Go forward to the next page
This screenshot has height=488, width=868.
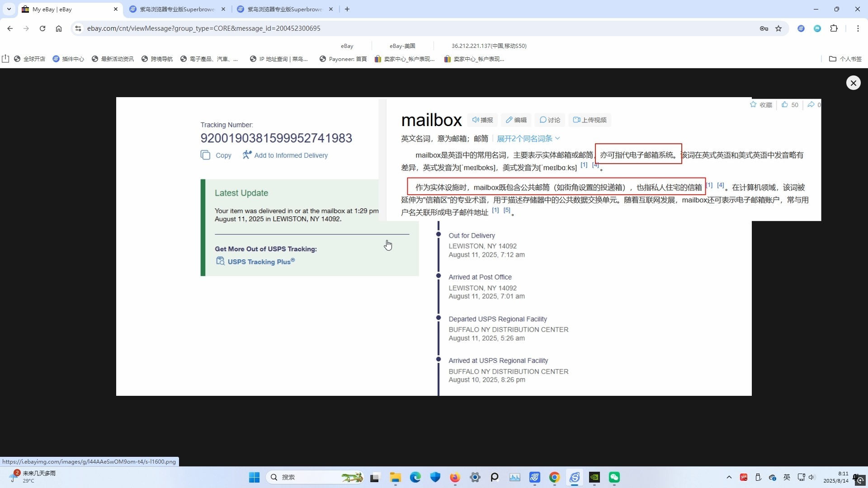(x=26, y=28)
